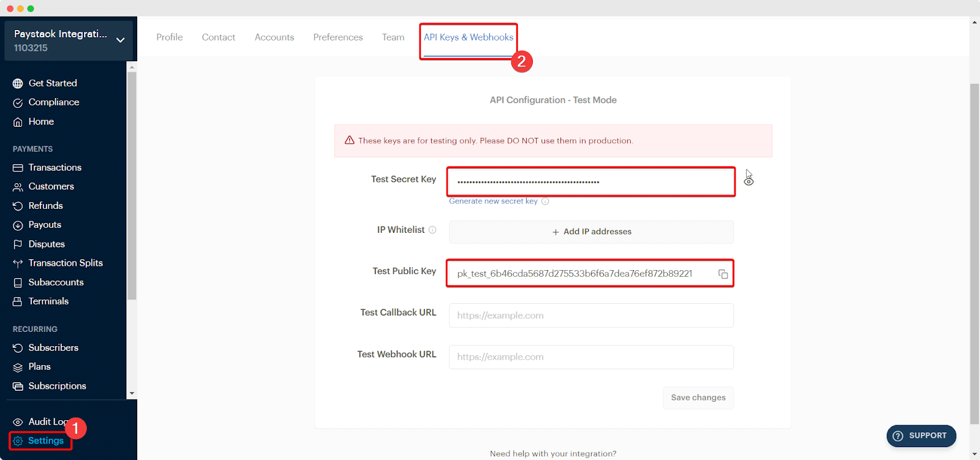Expand the Paystack Integration business switcher
This screenshot has height=460, width=980.
[121, 40]
